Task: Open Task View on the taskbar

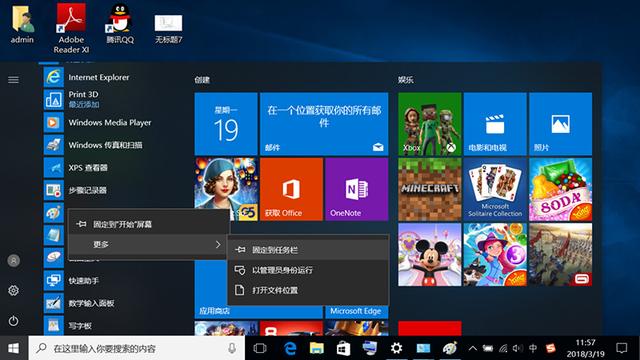Action: [x=260, y=348]
